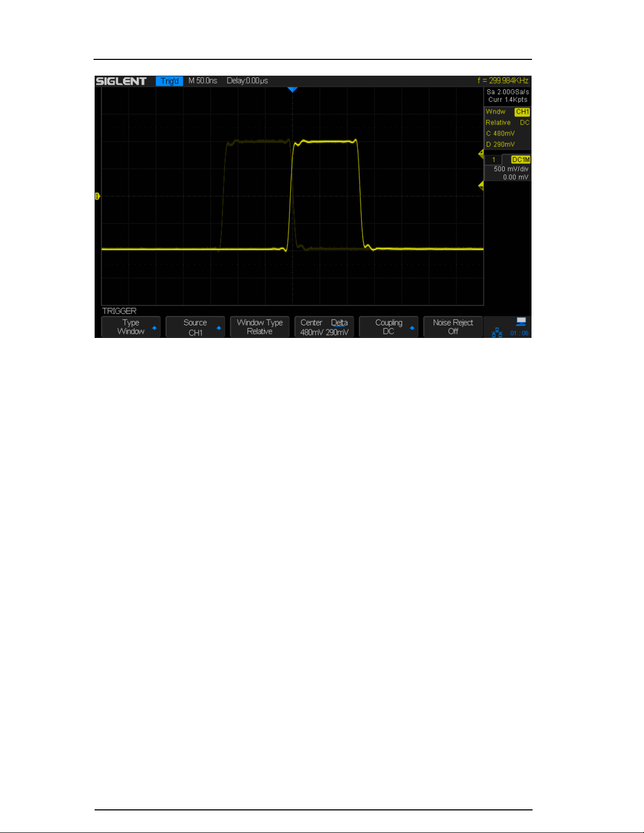Click the LAN network status icon

click(497, 333)
